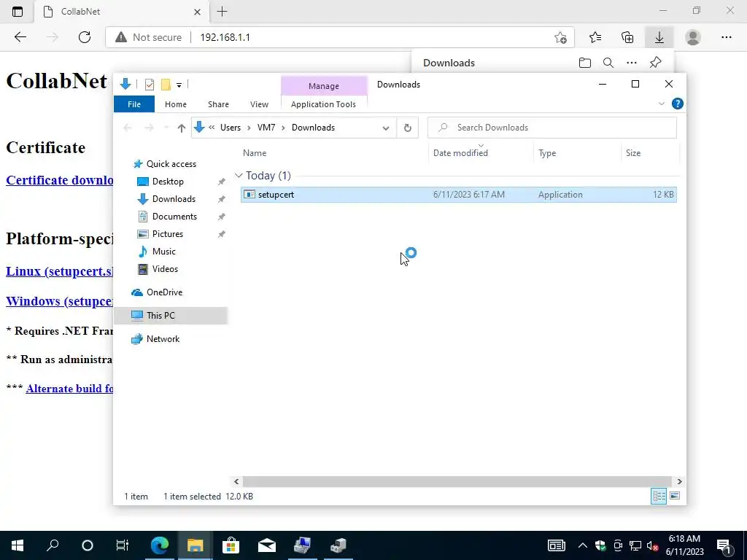The image size is (747, 560).
Task: Select the setupcert file
Action: tap(458, 194)
